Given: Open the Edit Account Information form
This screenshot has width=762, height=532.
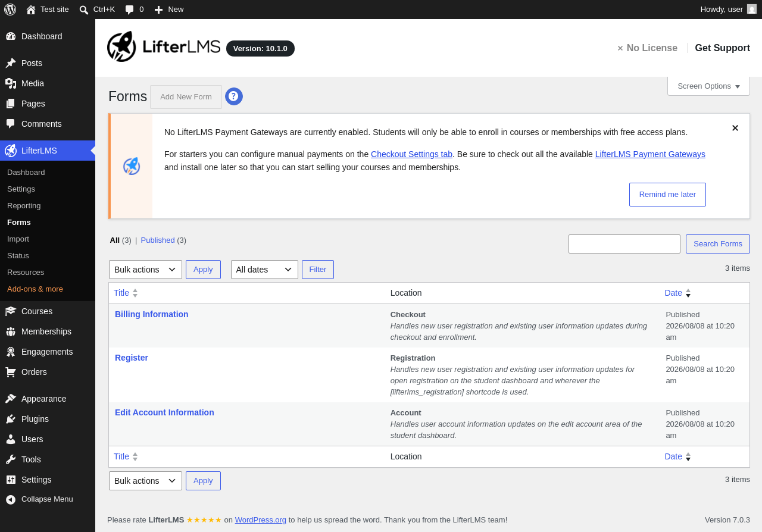Looking at the screenshot, I should 164,412.
